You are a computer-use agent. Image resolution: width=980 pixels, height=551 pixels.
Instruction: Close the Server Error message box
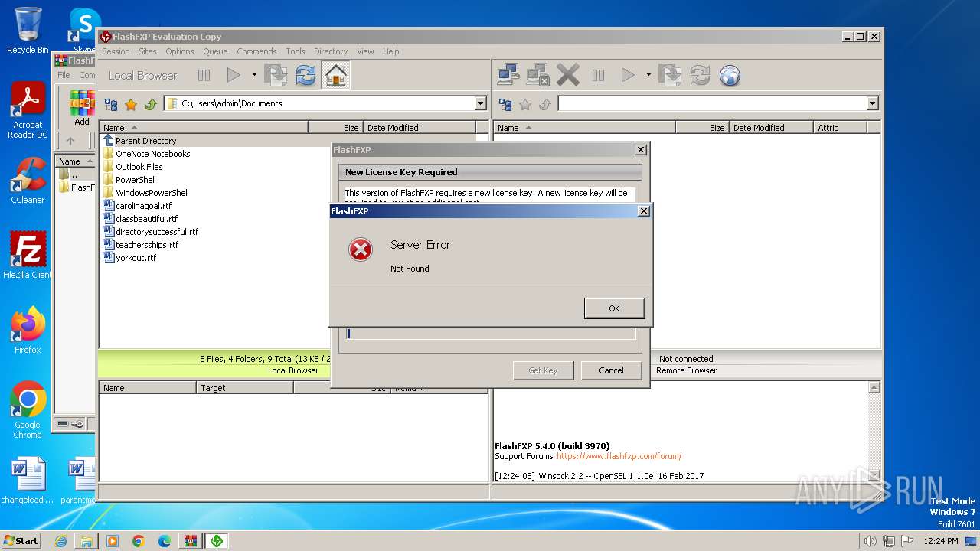coord(644,211)
